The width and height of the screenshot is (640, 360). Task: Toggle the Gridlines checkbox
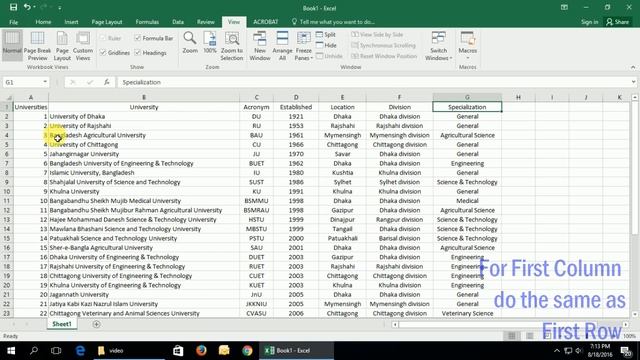click(103, 53)
